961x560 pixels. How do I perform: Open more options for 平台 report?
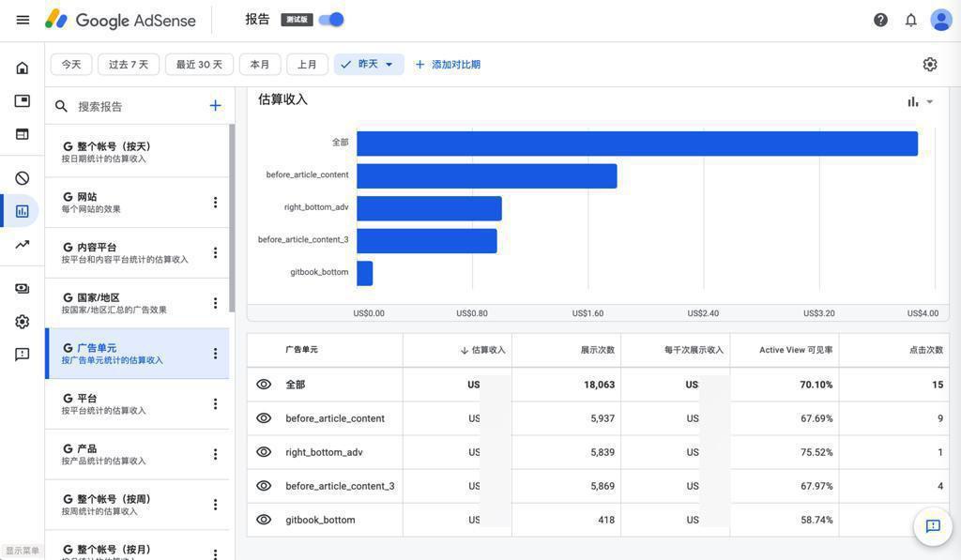[215, 403]
